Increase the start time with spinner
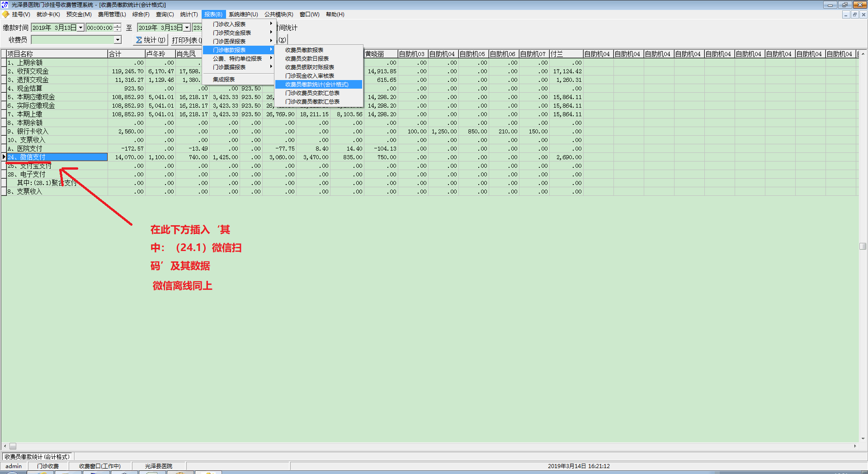The width and height of the screenshot is (868, 474). (118, 26)
